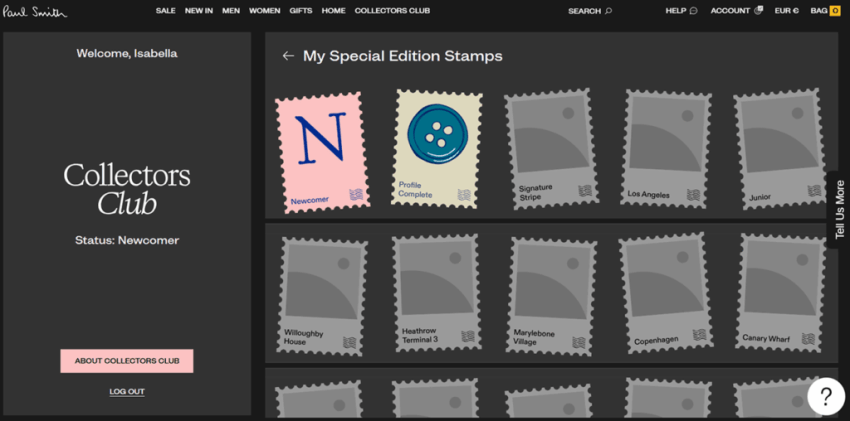Click the LOG OUT link
Viewport: 850px width, 421px height.
(127, 392)
